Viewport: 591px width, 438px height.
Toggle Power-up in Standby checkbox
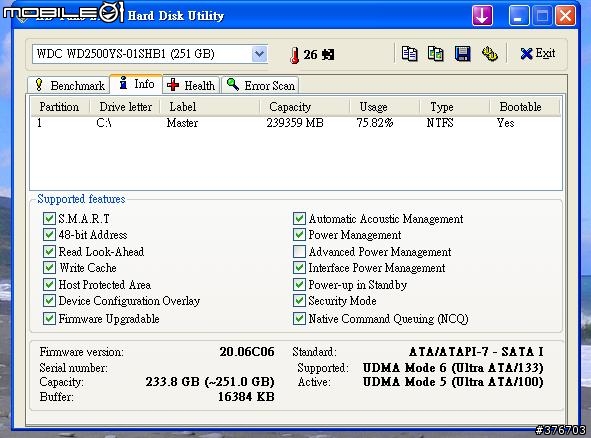pyautogui.click(x=299, y=285)
